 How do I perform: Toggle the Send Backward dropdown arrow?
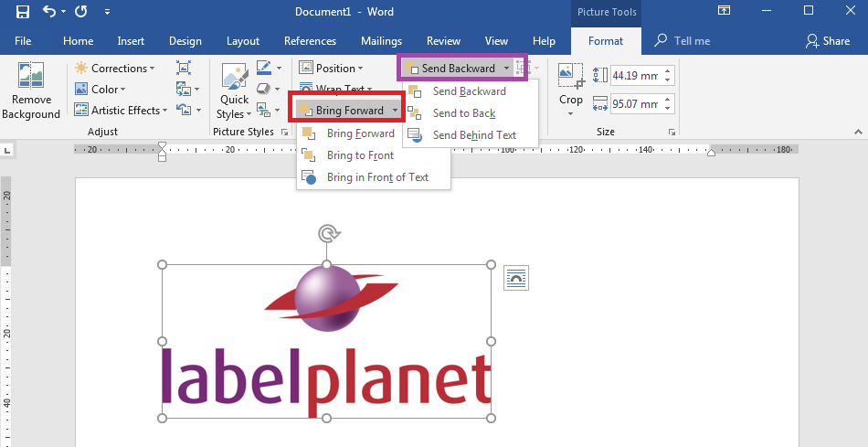coord(506,69)
